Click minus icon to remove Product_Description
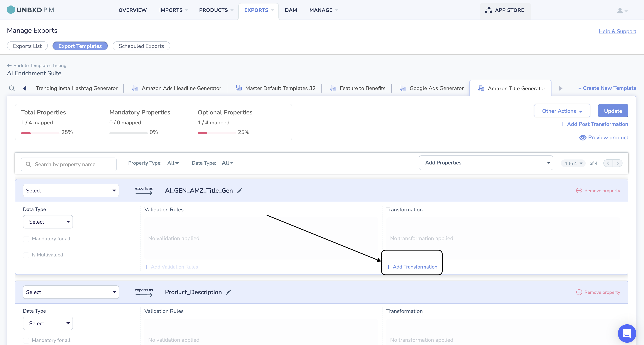Viewport: 644px width, 345px height. click(579, 292)
